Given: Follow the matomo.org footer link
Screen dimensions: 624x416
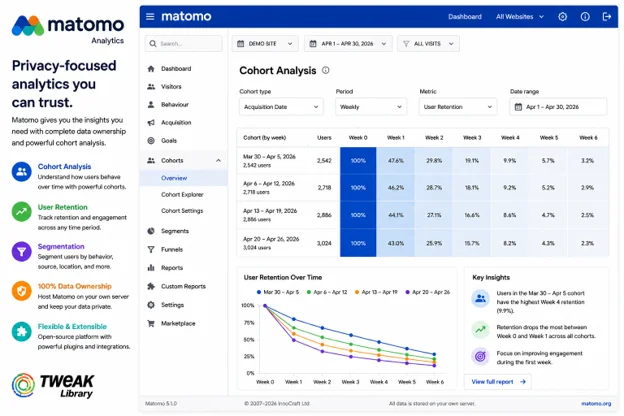Looking at the screenshot, I should click(596, 404).
